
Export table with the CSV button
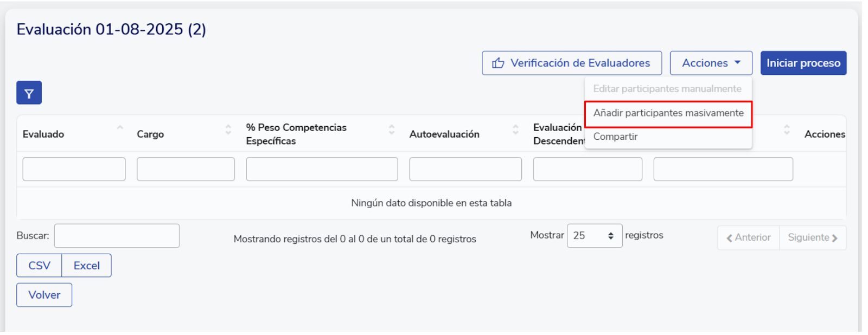point(39,266)
